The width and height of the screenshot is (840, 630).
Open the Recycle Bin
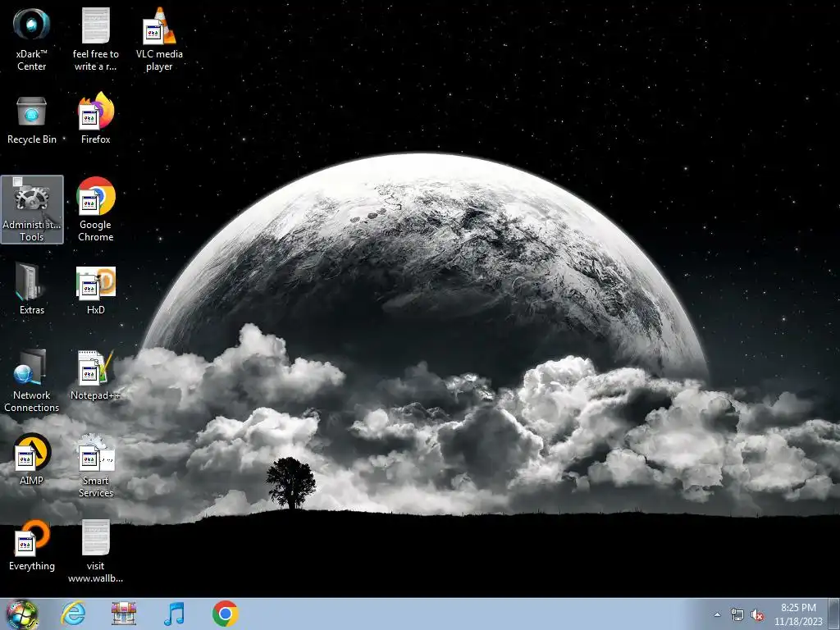(32, 120)
